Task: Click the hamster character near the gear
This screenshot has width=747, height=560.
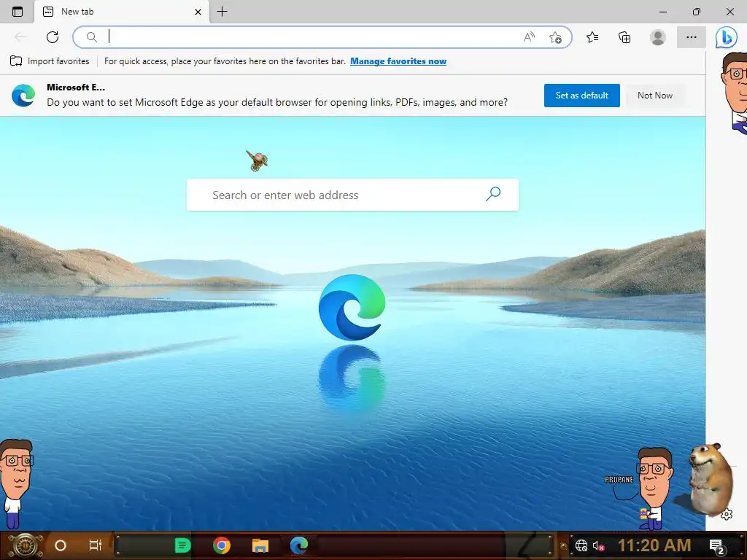Action: click(711, 480)
